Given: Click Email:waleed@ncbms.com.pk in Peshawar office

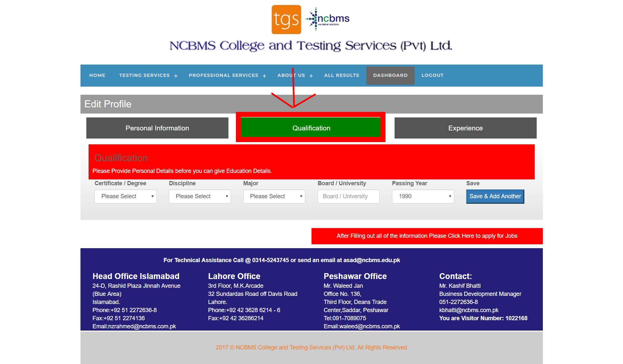Looking at the screenshot, I should (362, 326).
